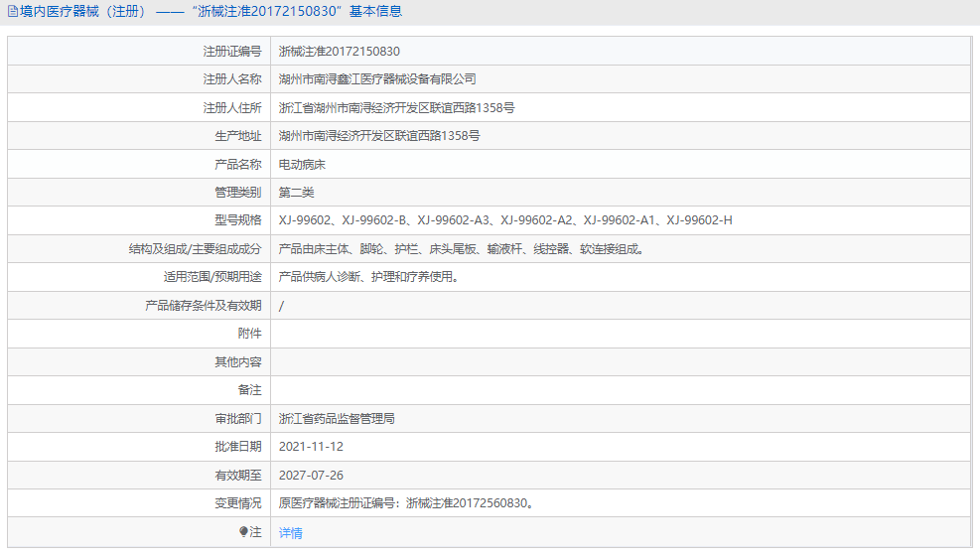Viewport: 980px width, 556px height.
Task: Click the 批准日期 label
Action: (238, 447)
